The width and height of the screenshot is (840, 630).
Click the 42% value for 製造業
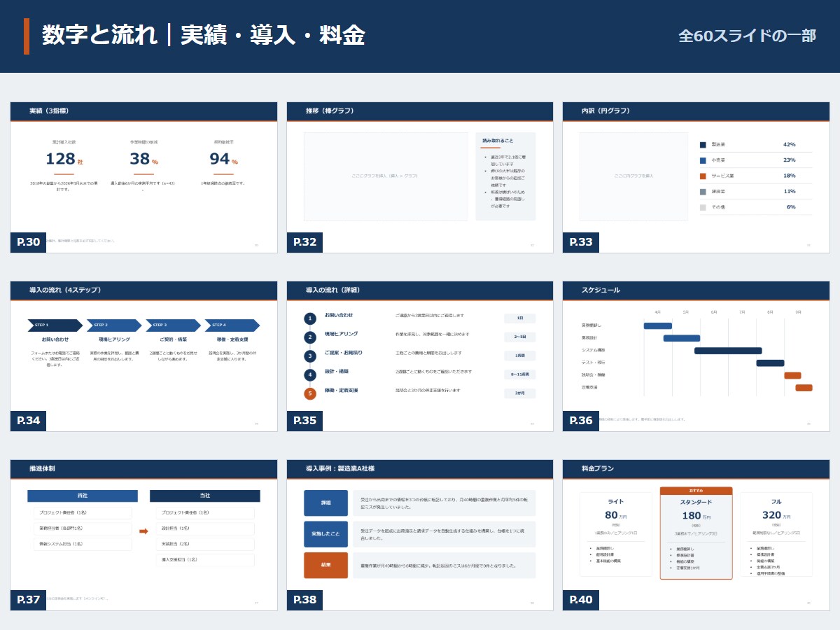(789, 145)
